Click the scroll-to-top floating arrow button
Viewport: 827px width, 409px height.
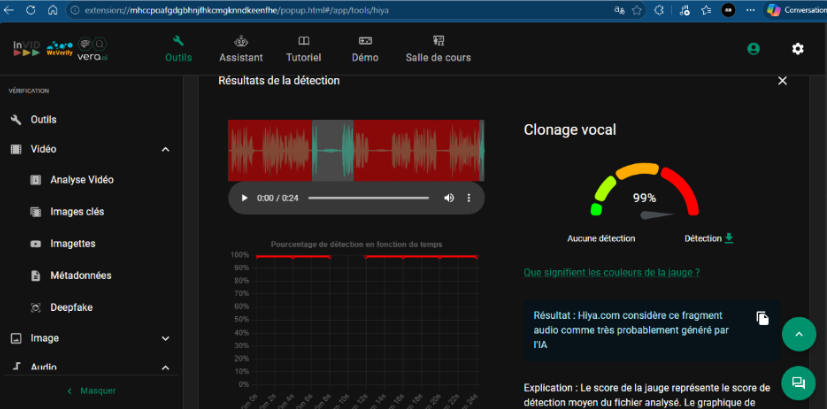(799, 334)
